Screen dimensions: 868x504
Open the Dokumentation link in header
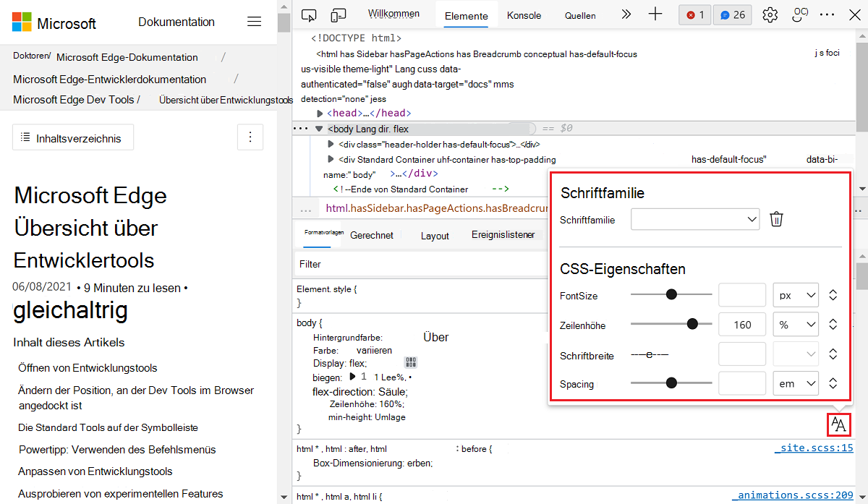(176, 22)
